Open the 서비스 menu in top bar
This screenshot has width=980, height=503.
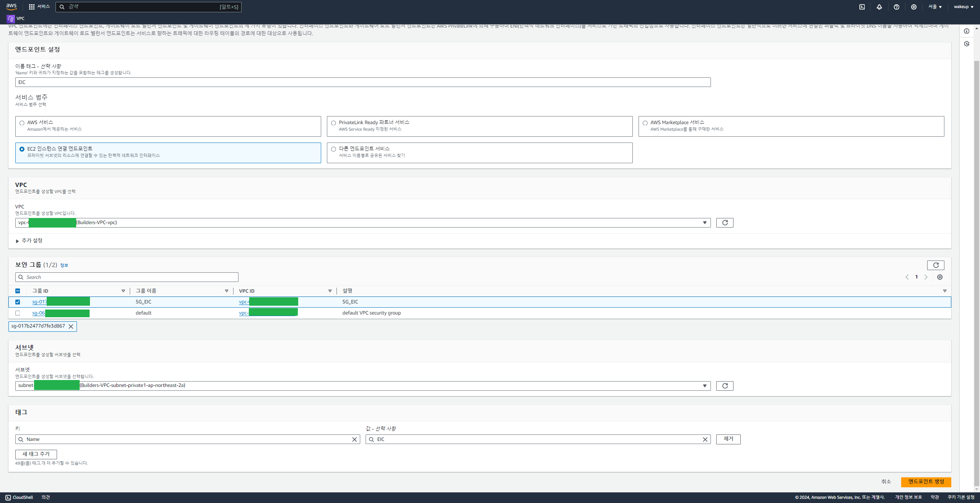(39, 7)
